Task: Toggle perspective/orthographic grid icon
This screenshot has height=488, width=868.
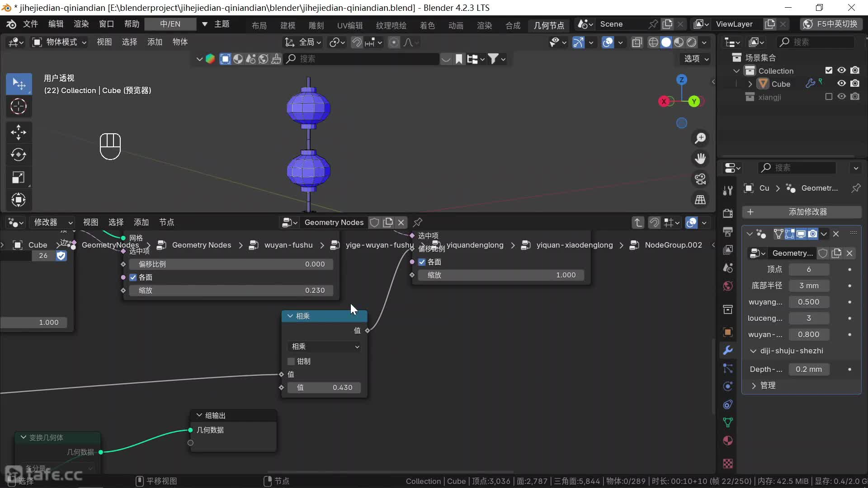Action: point(700,200)
